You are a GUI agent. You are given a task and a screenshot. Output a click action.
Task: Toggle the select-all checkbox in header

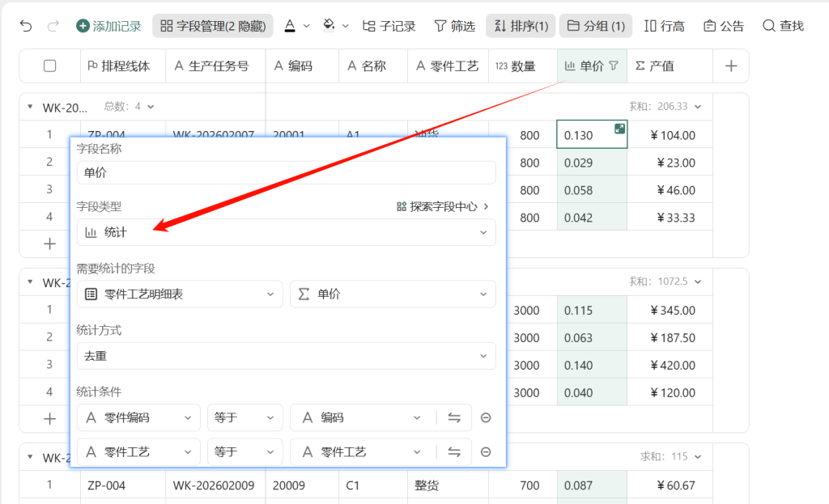click(x=49, y=66)
